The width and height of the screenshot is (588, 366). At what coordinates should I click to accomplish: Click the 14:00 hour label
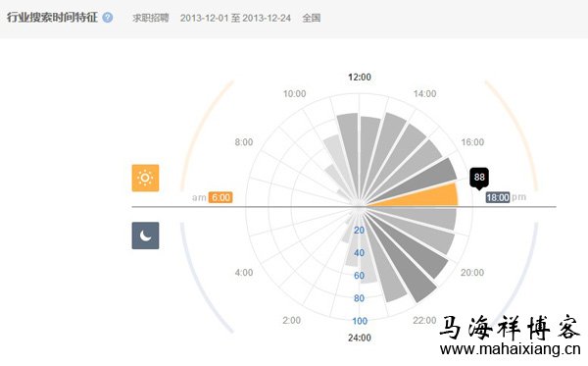coord(424,94)
